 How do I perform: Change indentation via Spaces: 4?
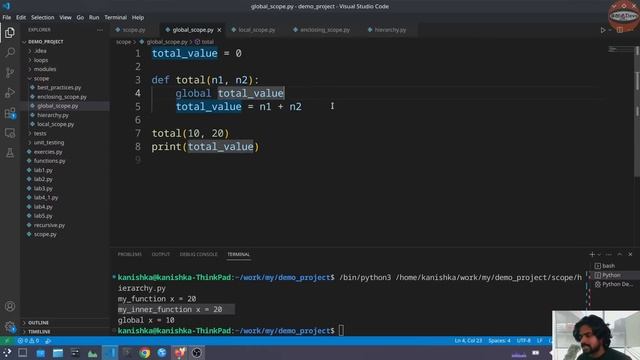pos(499,340)
